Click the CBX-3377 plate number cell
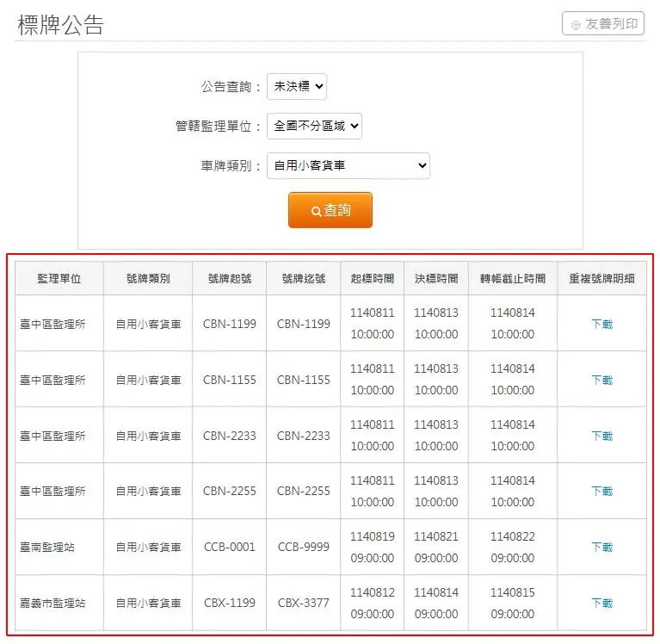The height and width of the screenshot is (644, 660). pos(304,603)
